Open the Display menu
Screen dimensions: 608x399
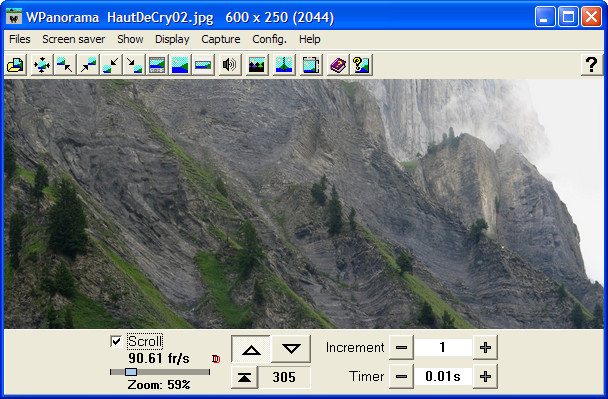click(x=172, y=39)
